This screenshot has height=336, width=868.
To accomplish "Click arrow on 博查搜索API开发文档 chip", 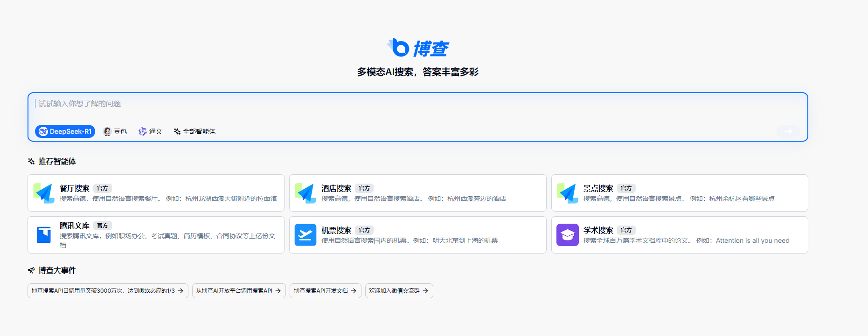I will coord(354,291).
